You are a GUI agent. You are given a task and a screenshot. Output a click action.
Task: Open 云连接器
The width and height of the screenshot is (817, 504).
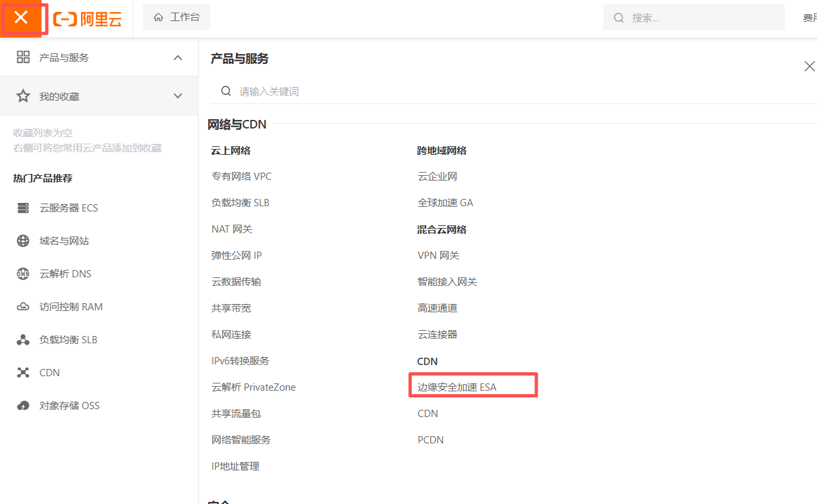[437, 335]
